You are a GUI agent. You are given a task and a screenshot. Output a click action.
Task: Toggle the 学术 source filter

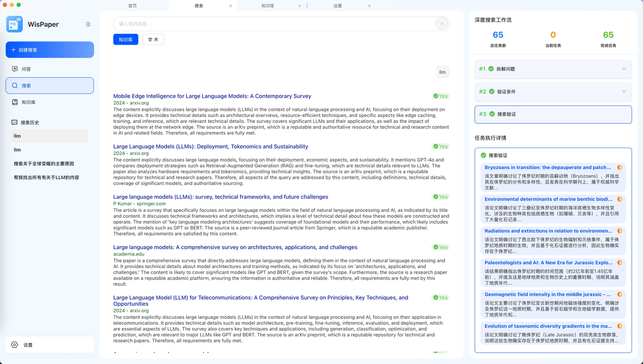[x=153, y=39]
